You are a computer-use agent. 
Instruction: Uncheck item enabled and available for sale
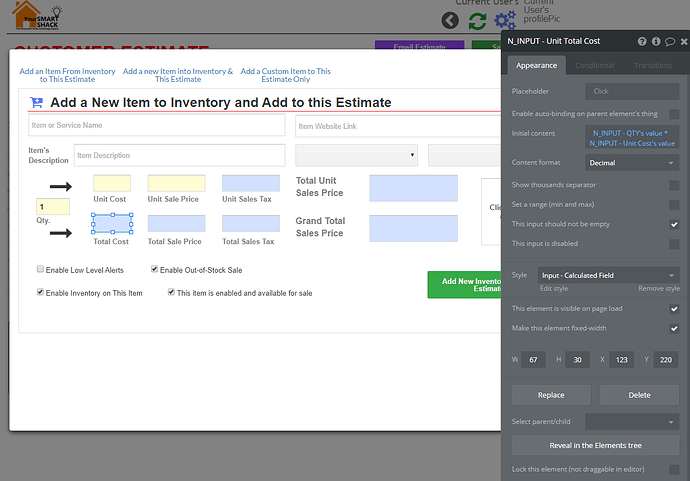point(171,292)
